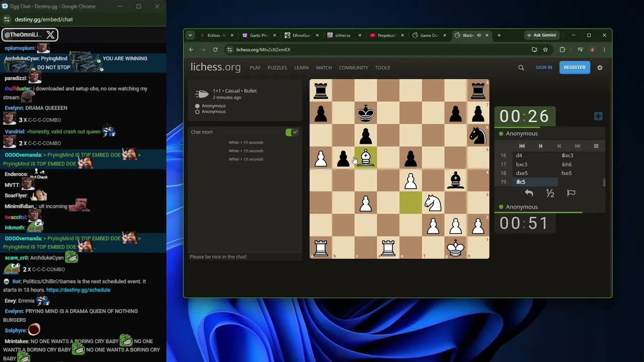Propose a takeback with the arrow icon

529,193
